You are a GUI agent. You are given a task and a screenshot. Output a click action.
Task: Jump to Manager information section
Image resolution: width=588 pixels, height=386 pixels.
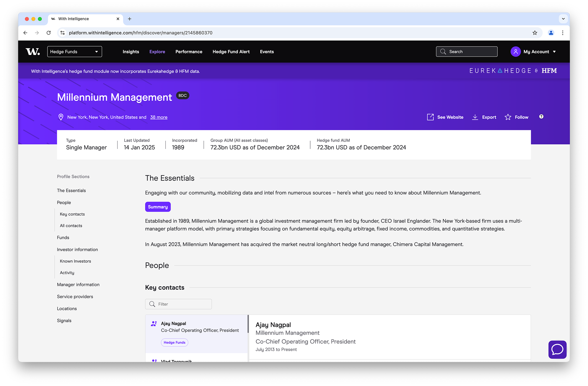[x=78, y=285]
